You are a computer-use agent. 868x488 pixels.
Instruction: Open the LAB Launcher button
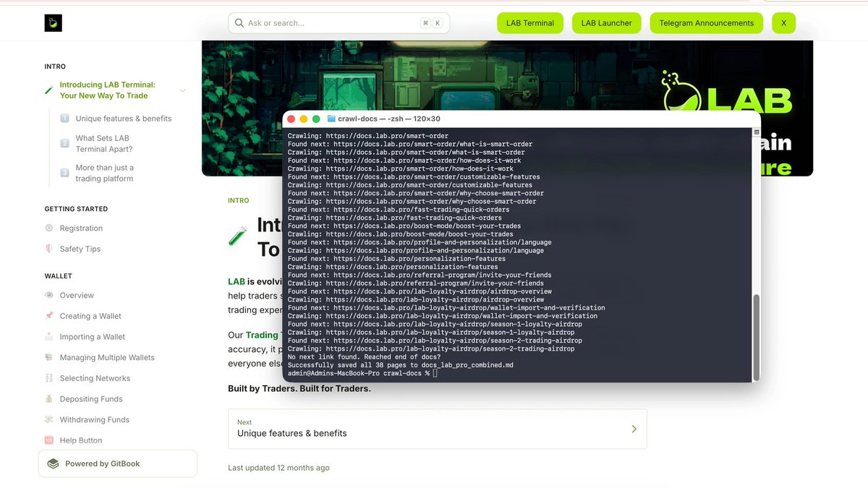(x=607, y=23)
